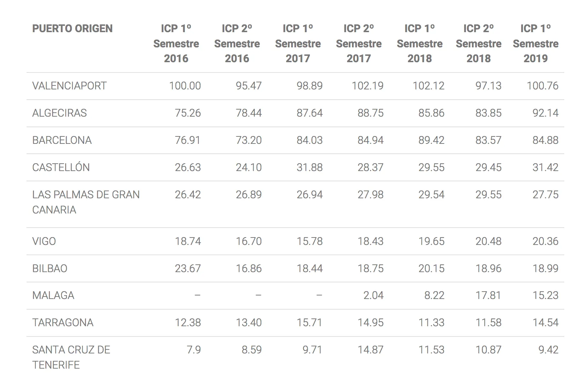Select the CASTELLÓN row label

[61, 167]
